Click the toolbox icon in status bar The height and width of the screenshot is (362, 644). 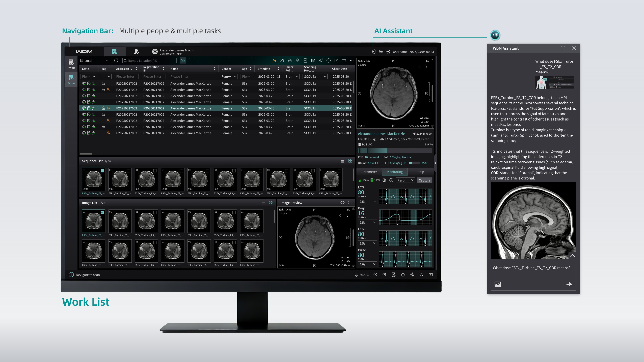click(431, 275)
